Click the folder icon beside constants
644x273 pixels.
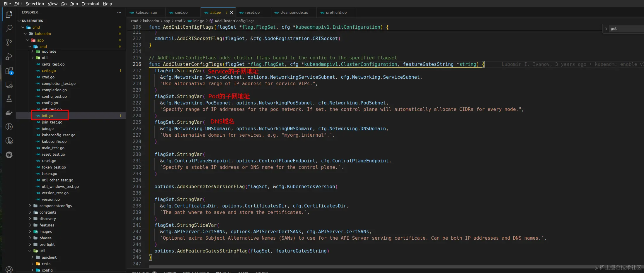click(36, 212)
